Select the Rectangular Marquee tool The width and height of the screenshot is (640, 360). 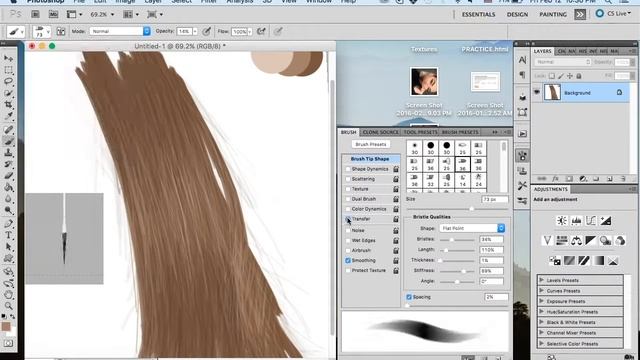point(8,70)
